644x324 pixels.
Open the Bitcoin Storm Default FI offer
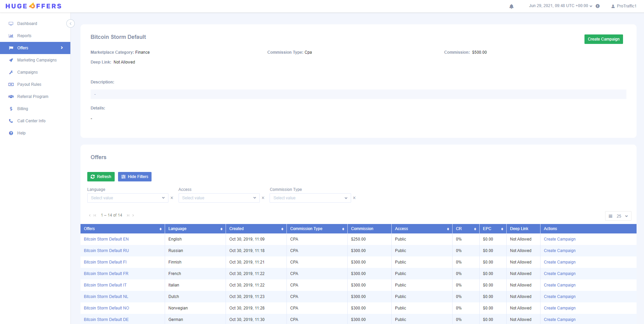coord(105,262)
